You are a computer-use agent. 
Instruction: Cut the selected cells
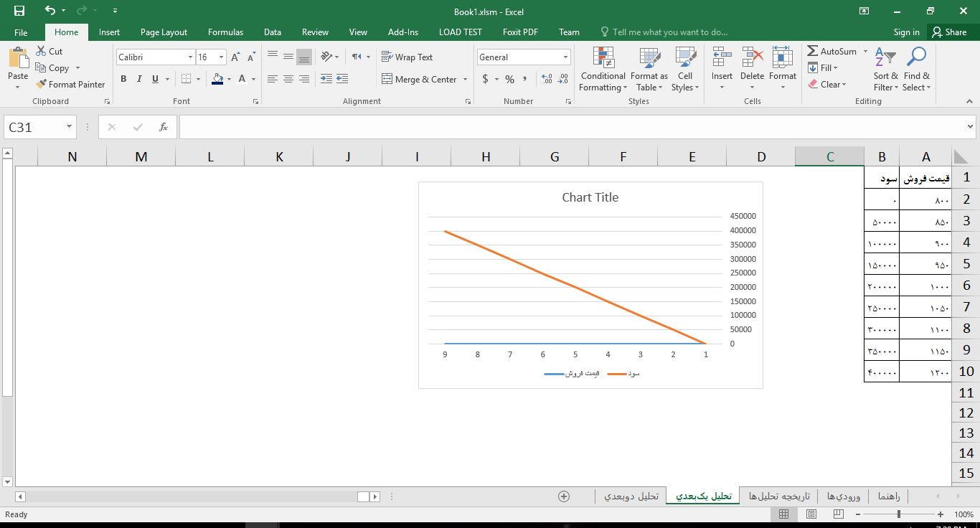click(x=49, y=52)
